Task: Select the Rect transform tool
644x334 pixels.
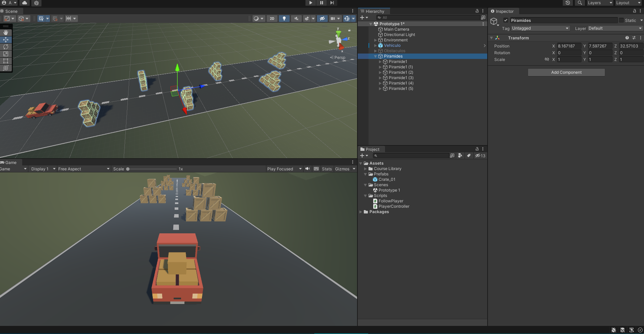Action: [6, 61]
